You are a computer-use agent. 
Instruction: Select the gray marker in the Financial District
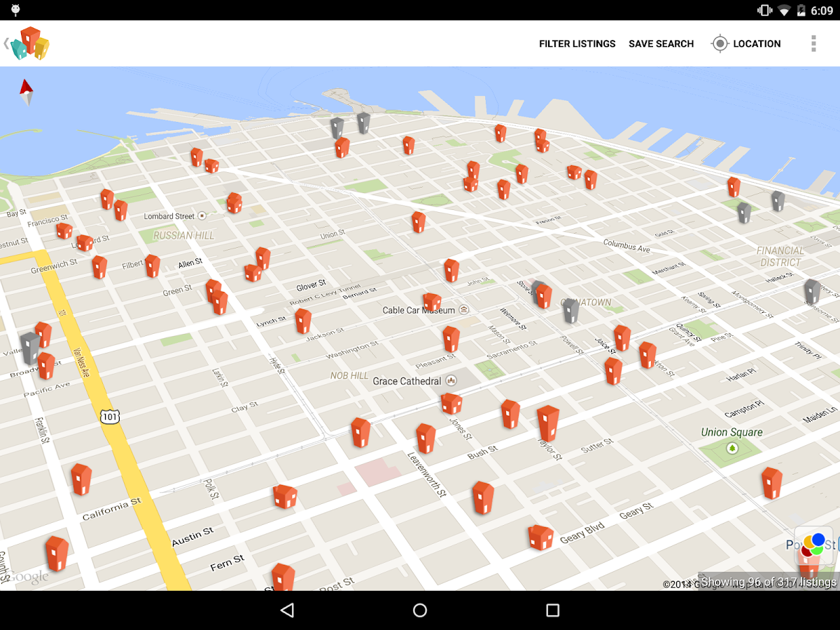pos(812,291)
